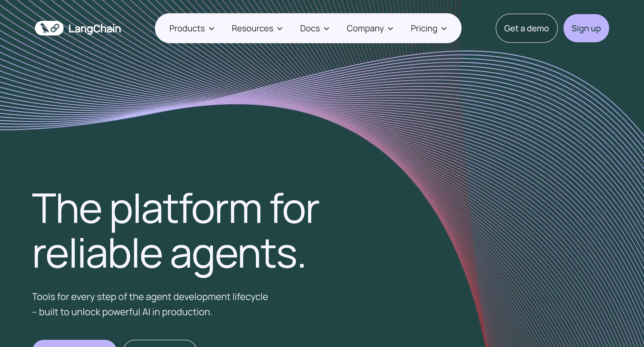Click the Get a demo button
The width and height of the screenshot is (644, 347).
click(526, 28)
